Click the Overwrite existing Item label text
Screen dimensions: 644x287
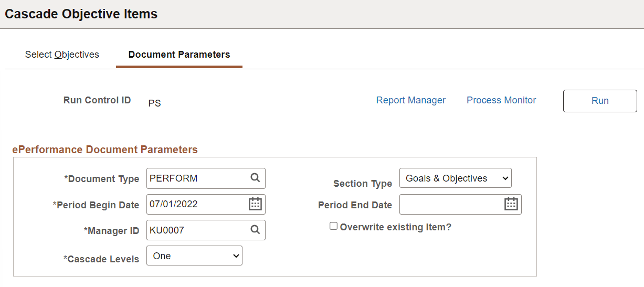click(x=395, y=227)
